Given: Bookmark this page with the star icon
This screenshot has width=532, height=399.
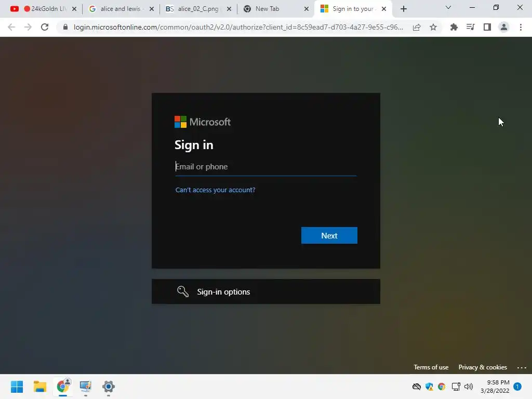Looking at the screenshot, I should coord(433,27).
